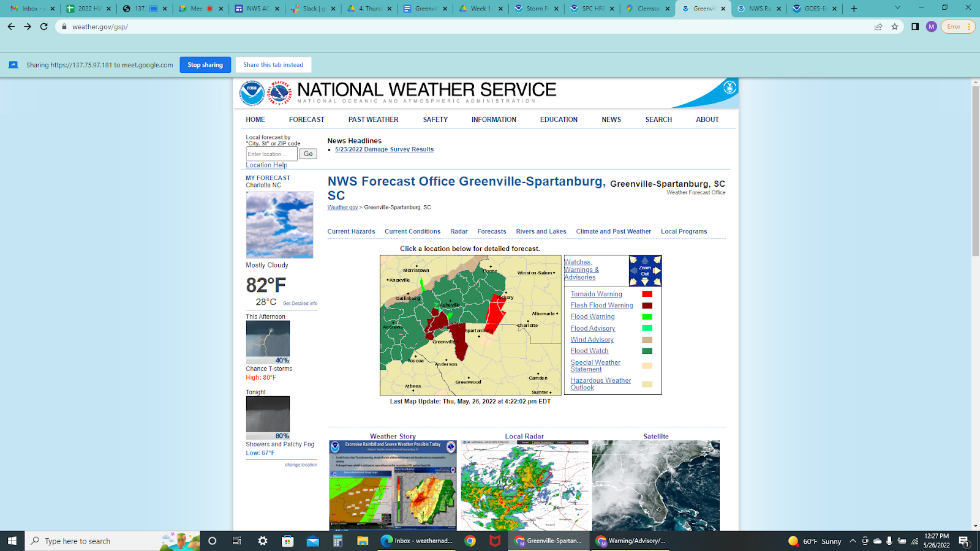Open the browser side panel icon
This screenshot has width=980, height=551.
(915, 26)
